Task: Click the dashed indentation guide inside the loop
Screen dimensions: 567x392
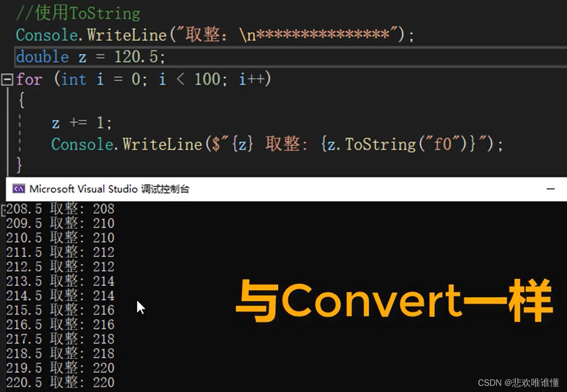Action: click(20, 132)
